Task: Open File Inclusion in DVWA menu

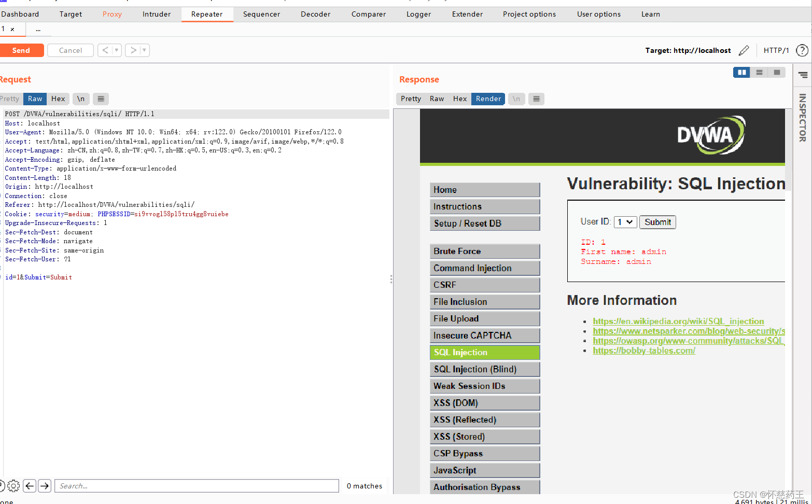Action: pyautogui.click(x=485, y=302)
